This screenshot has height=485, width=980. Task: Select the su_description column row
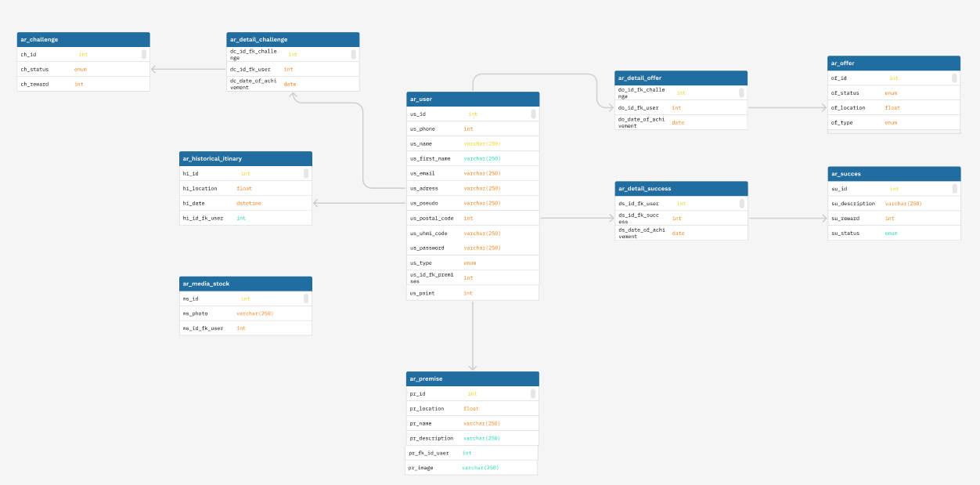click(893, 204)
